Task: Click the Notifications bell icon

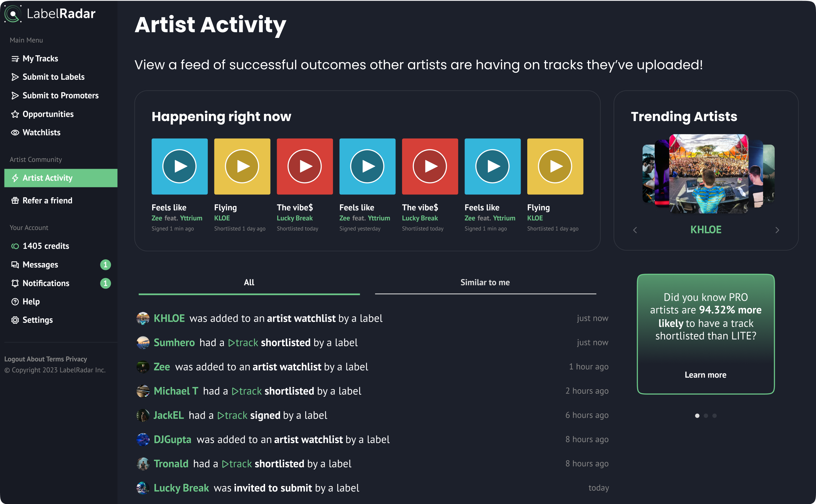Action: click(15, 283)
